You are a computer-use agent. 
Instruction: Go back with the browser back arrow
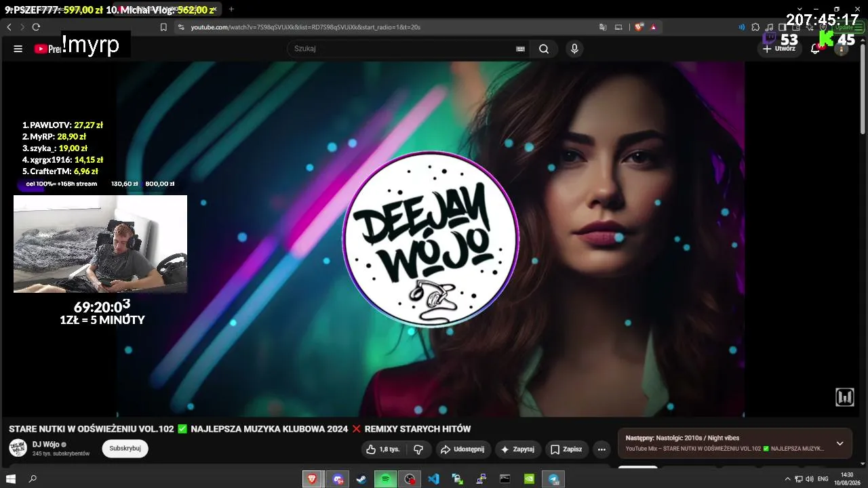9,27
